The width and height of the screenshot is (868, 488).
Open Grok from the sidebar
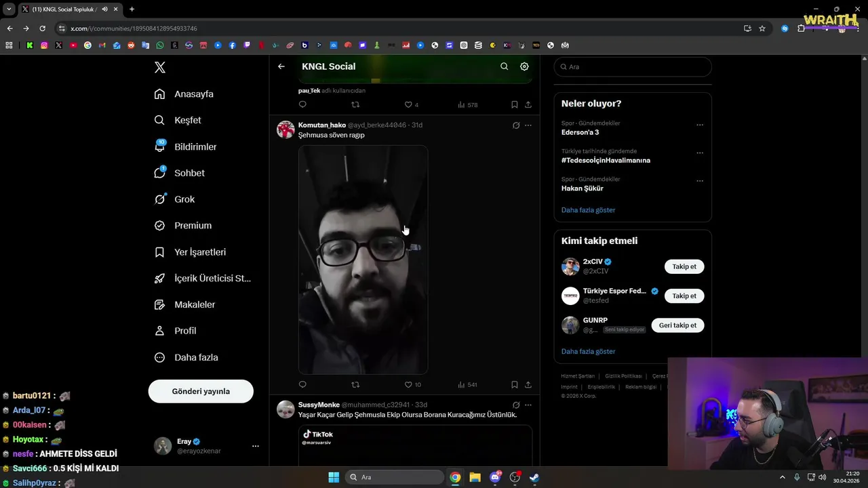174,199
